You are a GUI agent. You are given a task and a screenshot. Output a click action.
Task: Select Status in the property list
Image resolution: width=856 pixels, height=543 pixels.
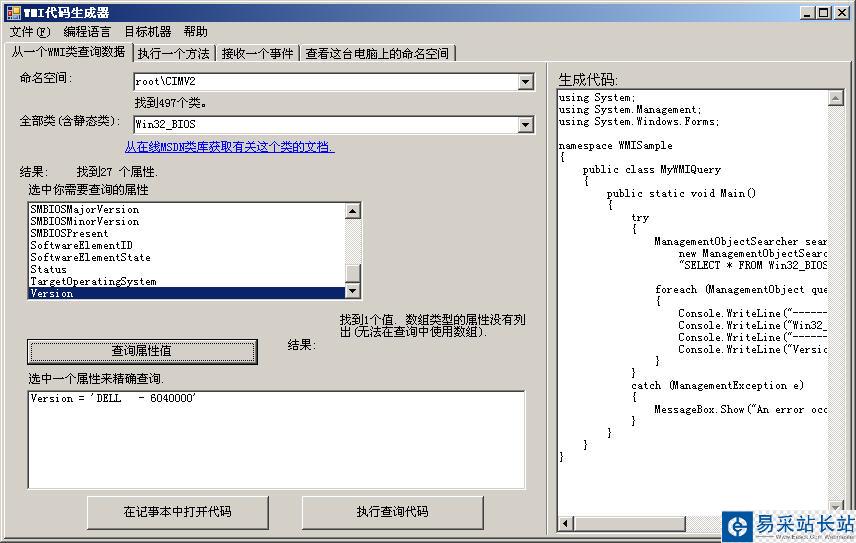187,270
